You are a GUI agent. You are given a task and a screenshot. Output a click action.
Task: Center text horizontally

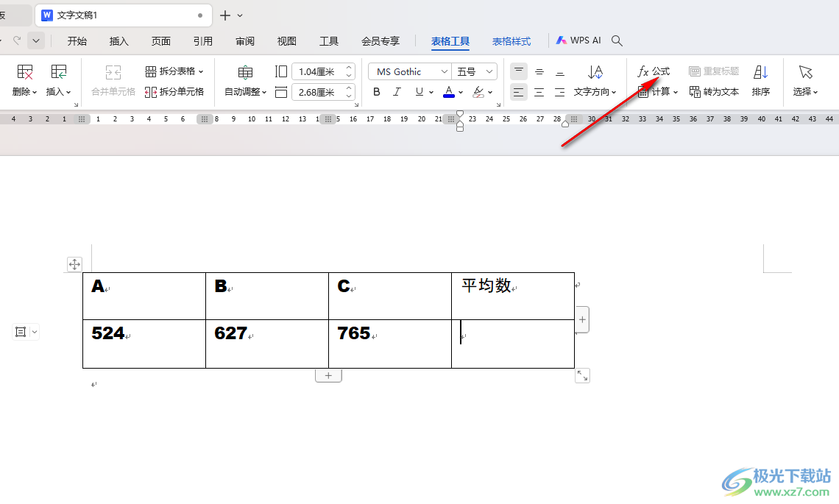[539, 92]
